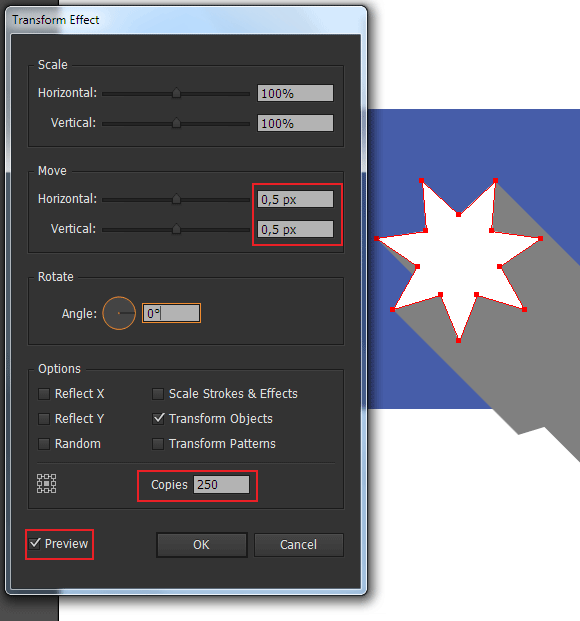580x621 pixels.
Task: Cancel the Transform Effect dialog
Action: pyautogui.click(x=299, y=545)
